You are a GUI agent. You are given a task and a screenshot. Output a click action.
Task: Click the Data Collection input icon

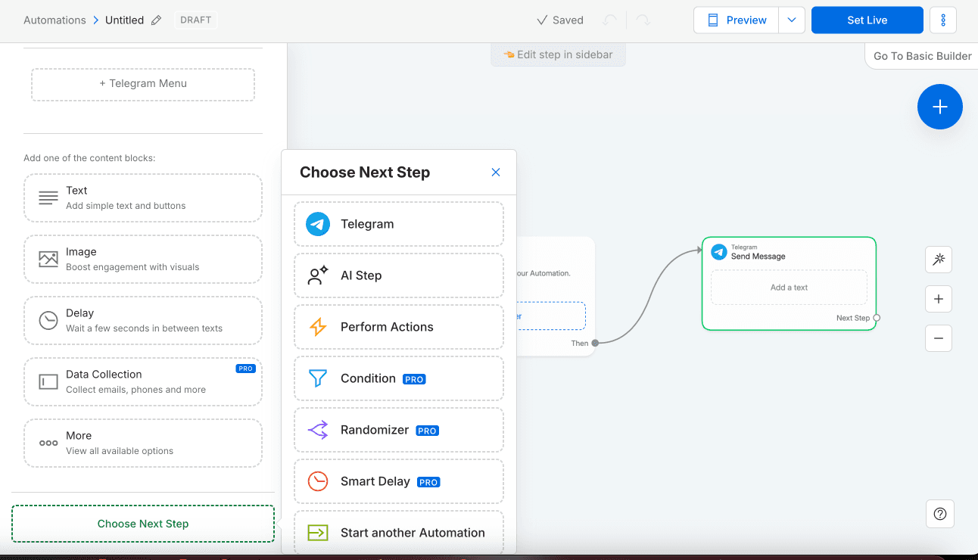pos(48,382)
